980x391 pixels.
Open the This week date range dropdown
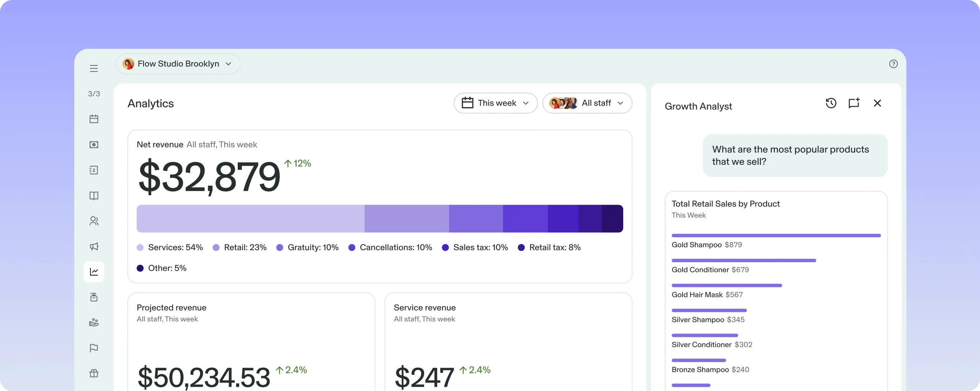496,103
